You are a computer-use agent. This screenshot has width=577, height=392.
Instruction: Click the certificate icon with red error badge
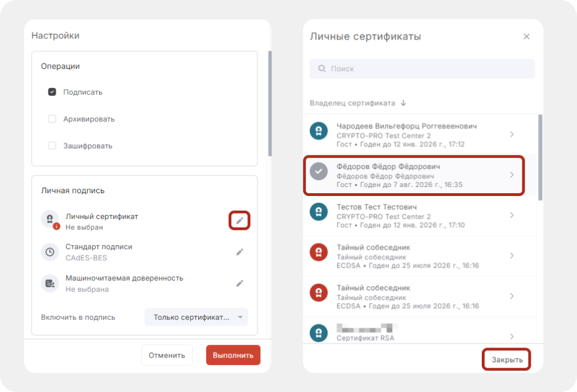[x=50, y=220]
